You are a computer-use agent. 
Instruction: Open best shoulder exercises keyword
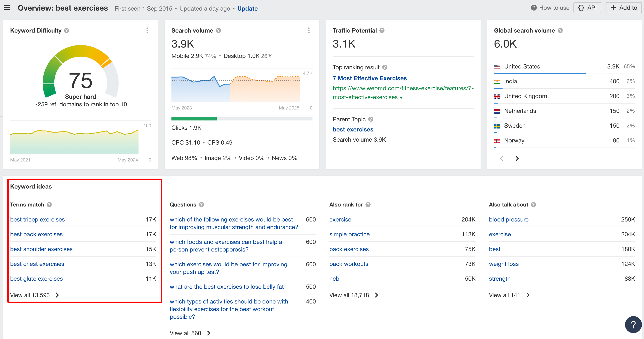41,249
